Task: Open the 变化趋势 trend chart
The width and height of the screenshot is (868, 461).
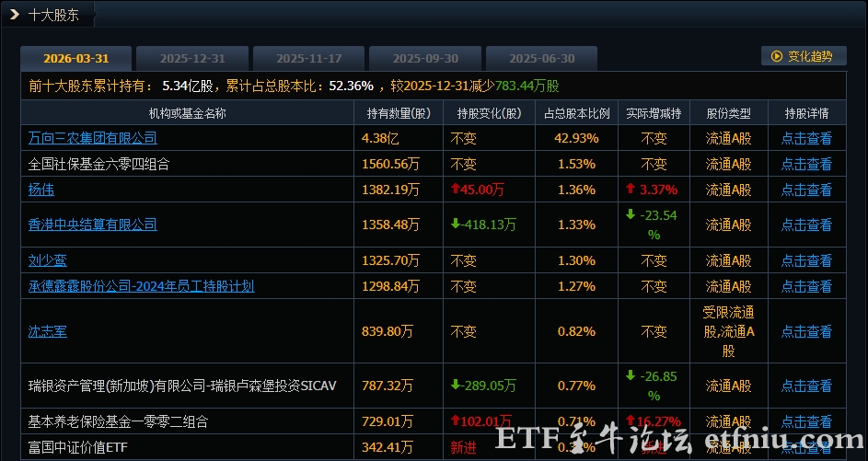Action: tap(804, 56)
